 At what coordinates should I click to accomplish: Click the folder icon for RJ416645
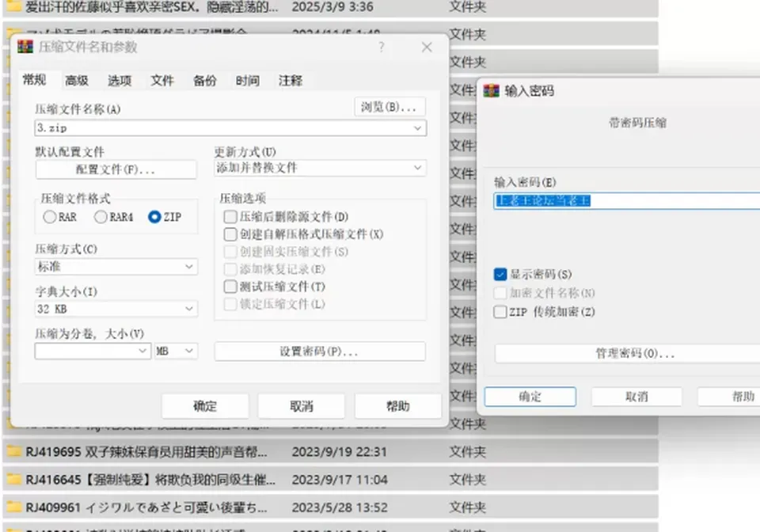tap(14, 479)
